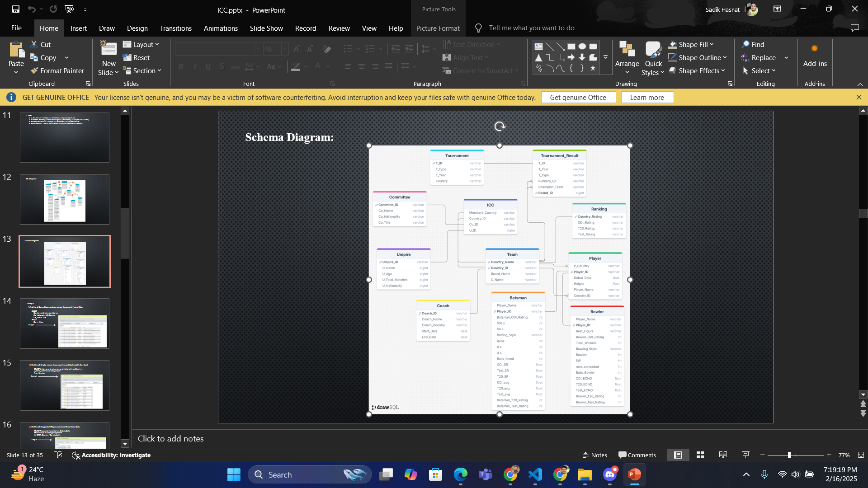Open the Comments pane icon at top right

coord(854,28)
